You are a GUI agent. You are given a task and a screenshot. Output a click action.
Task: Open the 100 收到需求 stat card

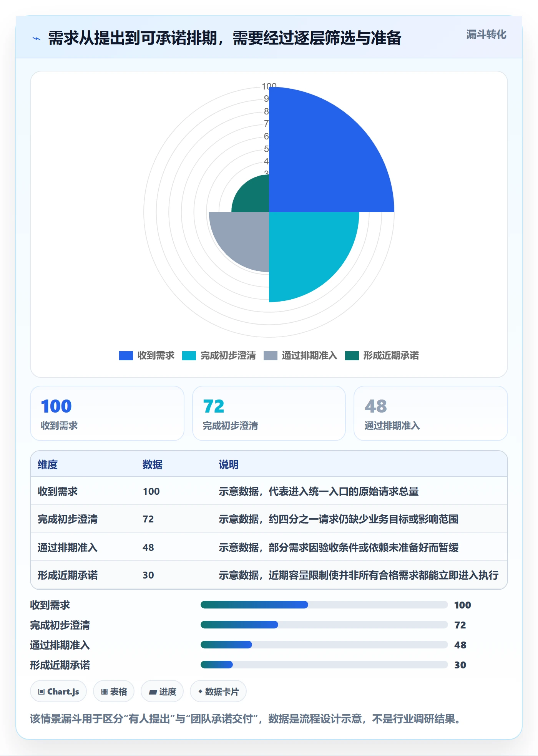pos(107,413)
